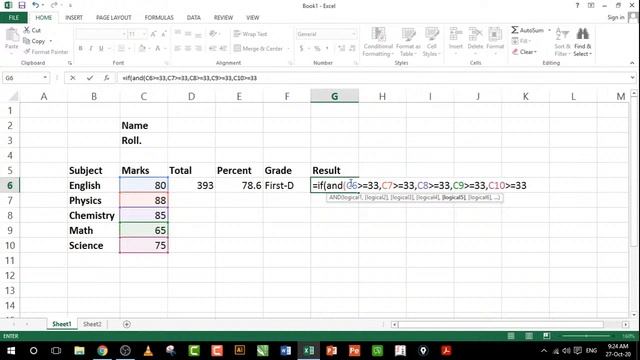Open Word from the taskbar
640x360 pixels.
(x=286, y=351)
